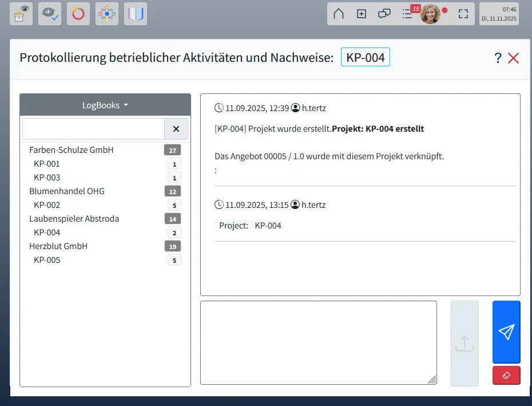Open the LogBooks dropdown
The width and height of the screenshot is (532, 406).
(105, 105)
